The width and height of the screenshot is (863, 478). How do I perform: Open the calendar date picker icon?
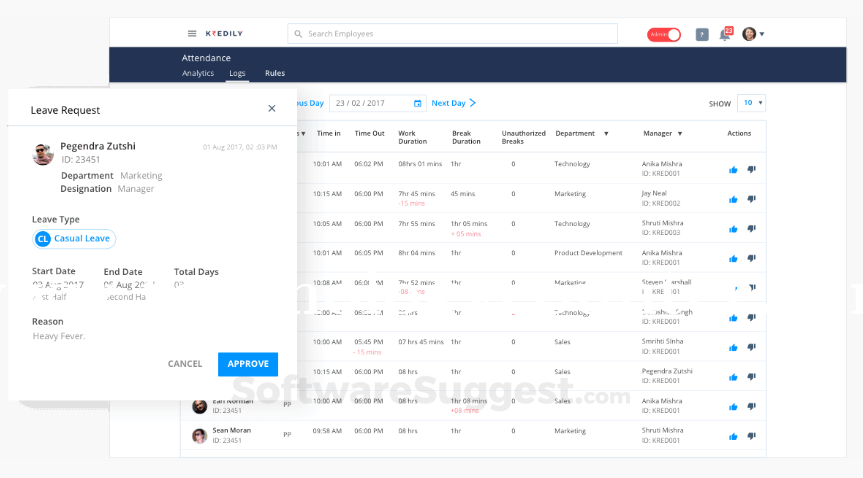[x=418, y=104]
